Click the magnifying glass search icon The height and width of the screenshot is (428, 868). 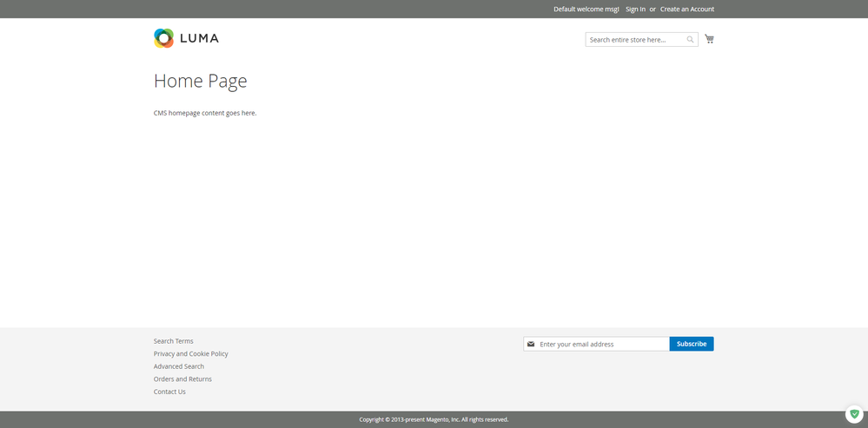[x=690, y=40]
